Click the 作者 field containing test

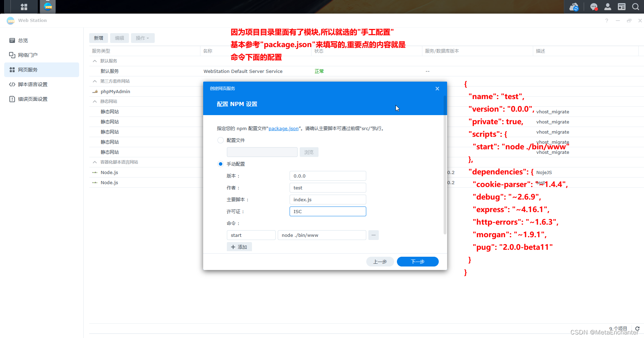[x=328, y=188]
